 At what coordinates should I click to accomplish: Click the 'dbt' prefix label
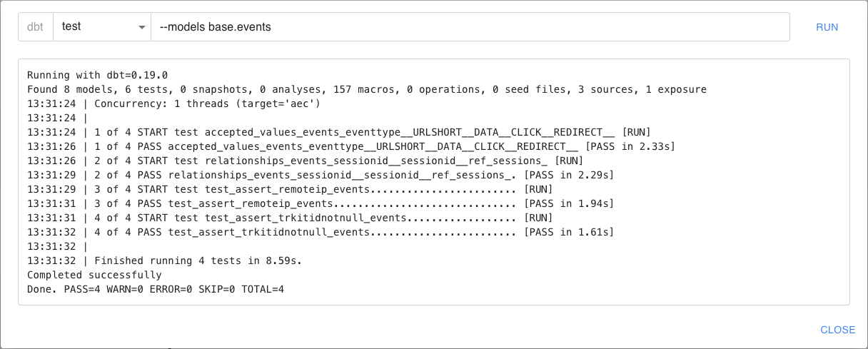point(36,27)
